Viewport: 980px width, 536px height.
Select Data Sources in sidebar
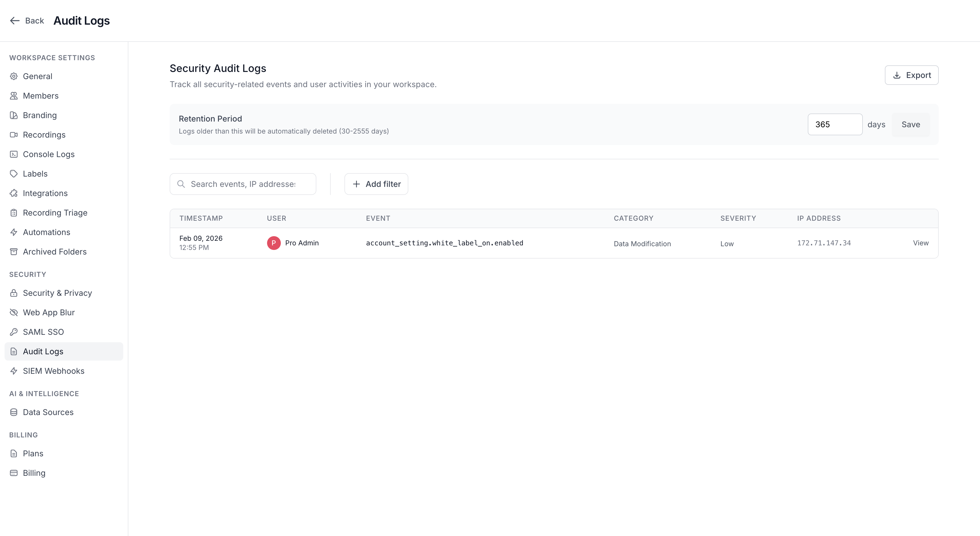(x=48, y=412)
